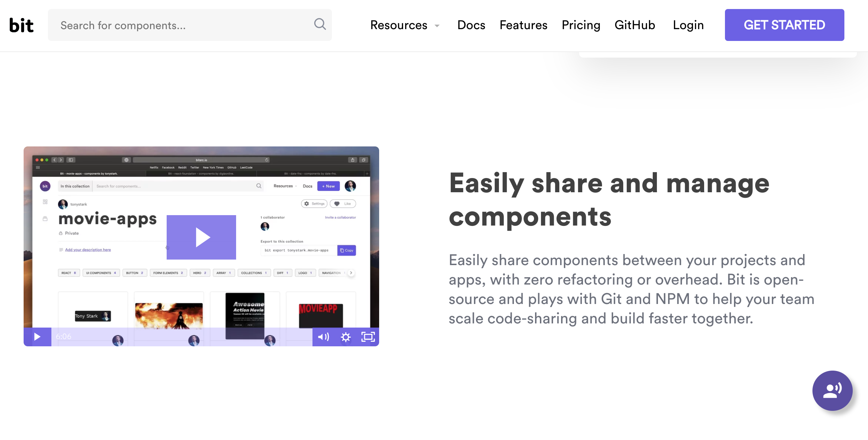
Task: Click the bit logo in header
Action: 21,25
